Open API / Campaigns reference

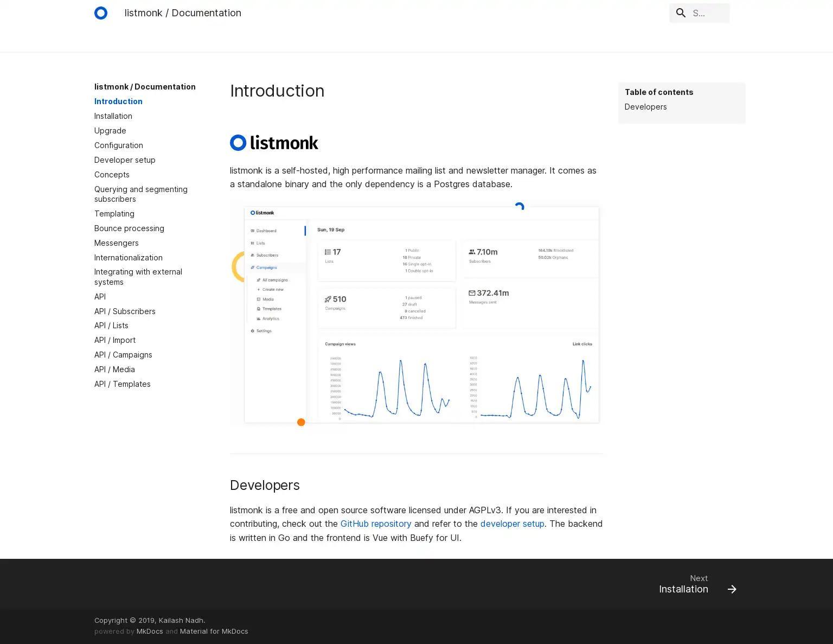[123, 355]
